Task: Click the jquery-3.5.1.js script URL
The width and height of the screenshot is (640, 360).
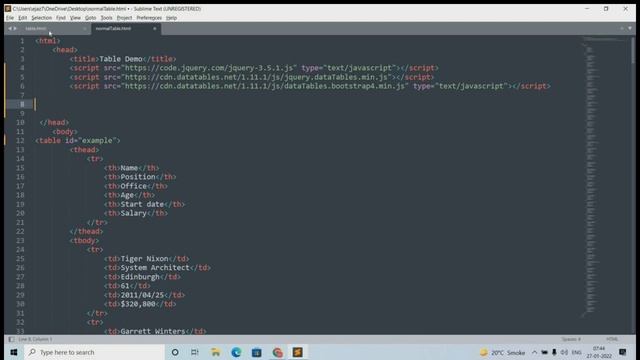Action: tap(209, 68)
